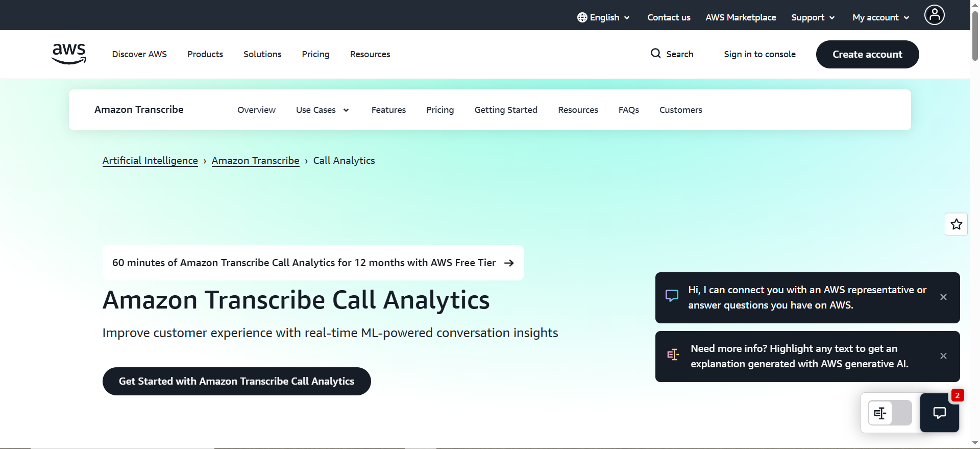This screenshot has width=980, height=449.
Task: Click the AWS logo
Action: pos(69,54)
